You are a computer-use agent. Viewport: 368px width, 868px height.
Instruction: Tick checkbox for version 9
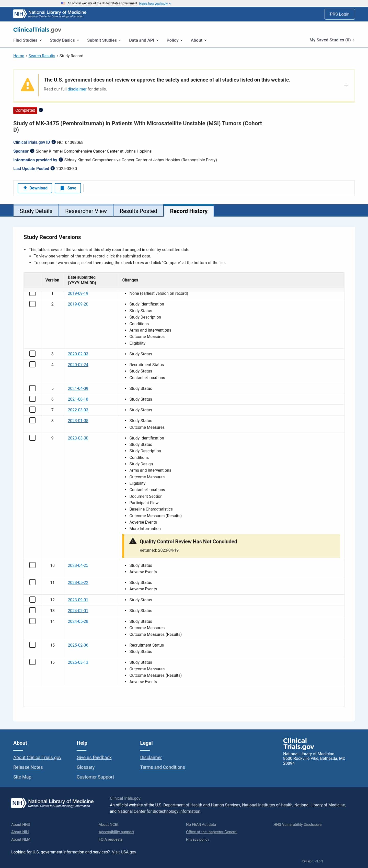[32, 438]
